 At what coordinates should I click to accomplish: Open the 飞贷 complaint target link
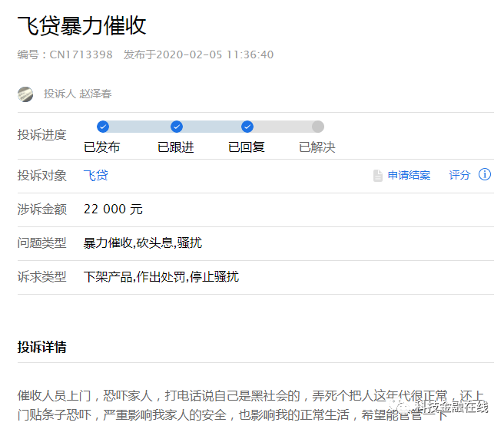pyautogui.click(x=96, y=176)
